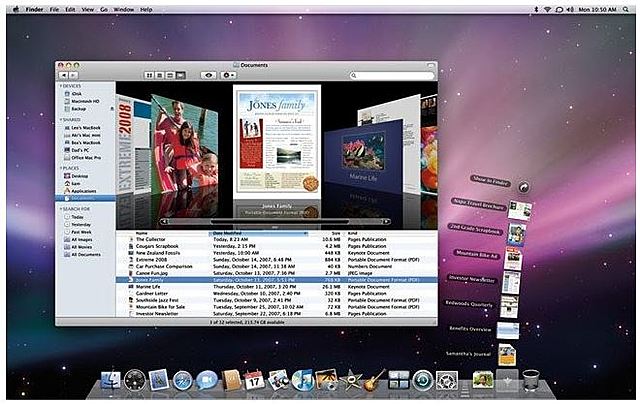Sort by Date Modified column header
This screenshot has width=640, height=407.
pos(259,233)
